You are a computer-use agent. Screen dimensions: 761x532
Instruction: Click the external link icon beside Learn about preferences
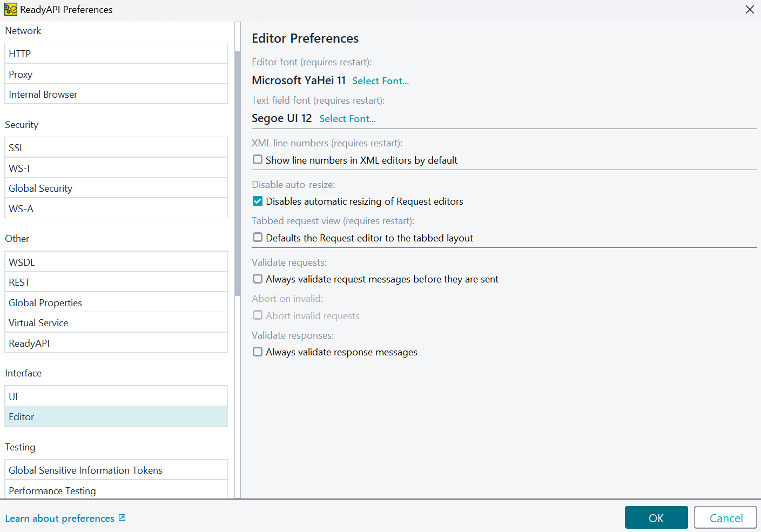tap(122, 517)
